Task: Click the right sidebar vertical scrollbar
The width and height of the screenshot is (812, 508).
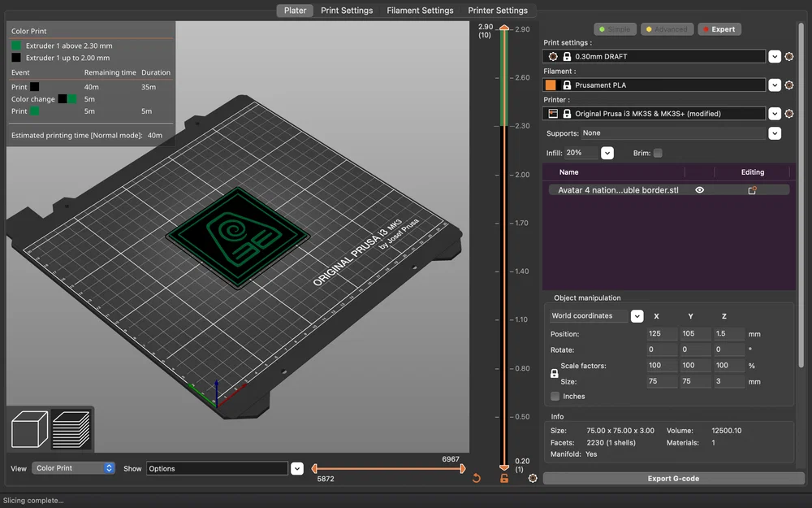Action: [801, 194]
